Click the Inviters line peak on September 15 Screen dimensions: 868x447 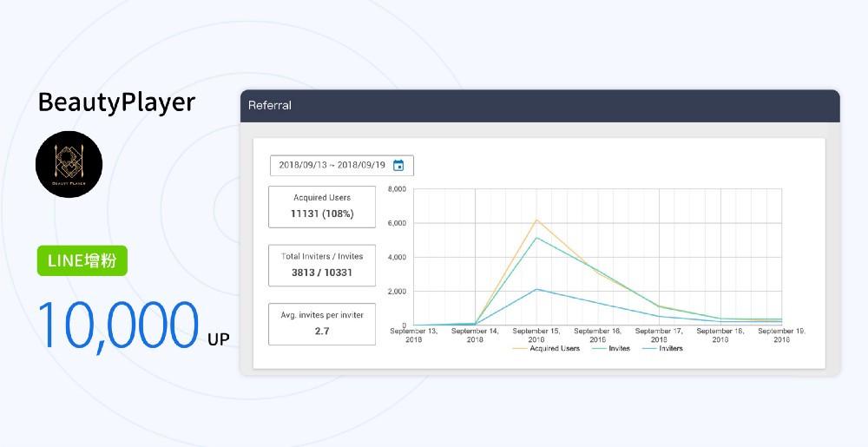(x=536, y=289)
